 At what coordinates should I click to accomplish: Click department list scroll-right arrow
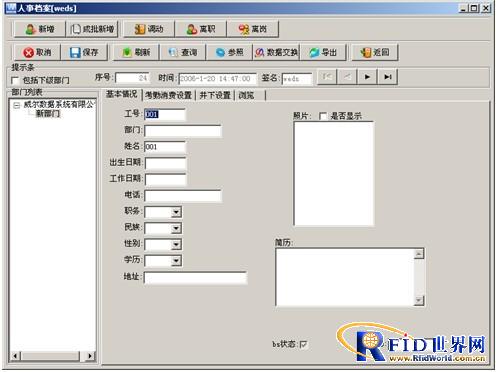click(x=90, y=356)
